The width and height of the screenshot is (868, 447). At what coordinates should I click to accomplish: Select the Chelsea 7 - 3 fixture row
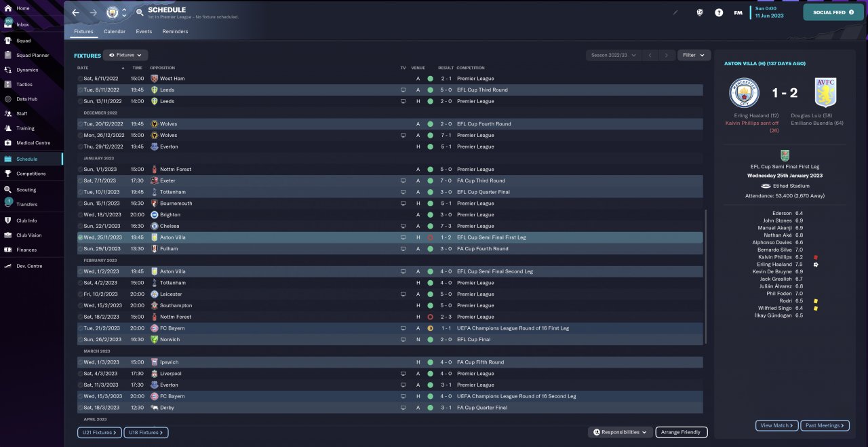389,226
